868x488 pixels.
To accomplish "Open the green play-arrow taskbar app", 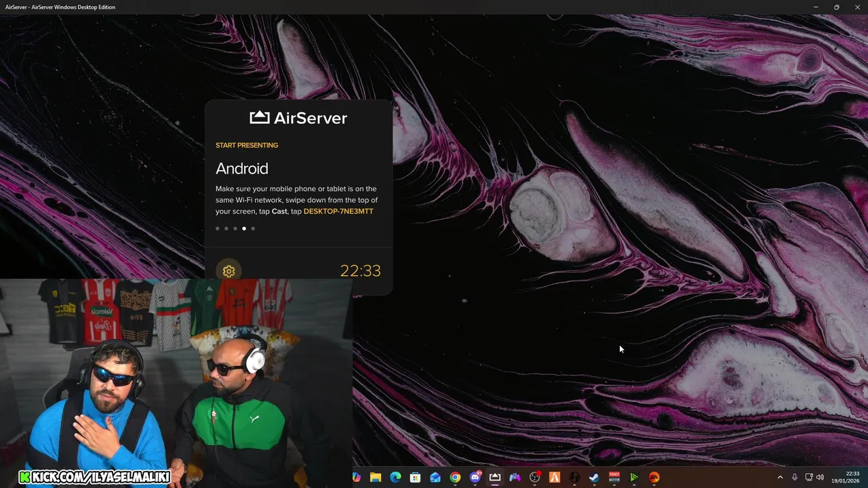I will 634,478.
